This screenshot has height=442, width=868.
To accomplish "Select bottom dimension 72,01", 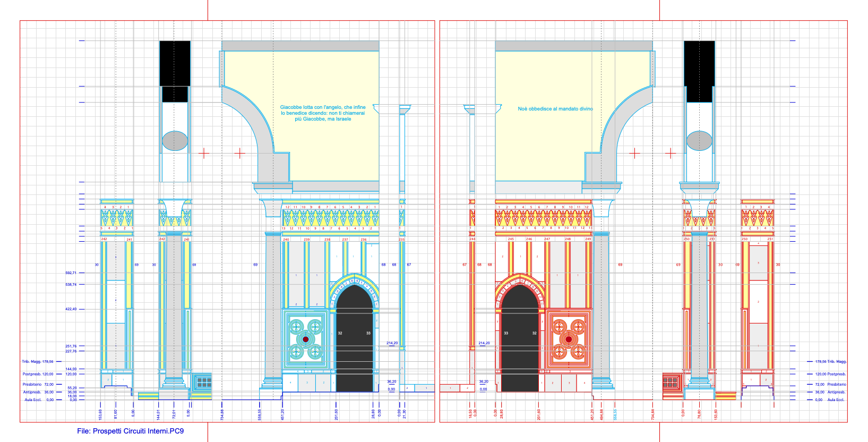I will (x=174, y=414).
